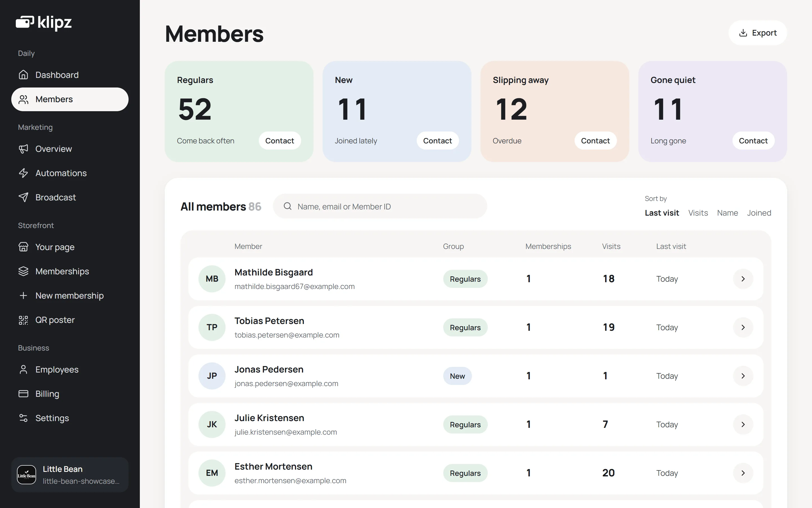Contact the Regulars group
Screen dimensions: 812x508
pos(279,141)
